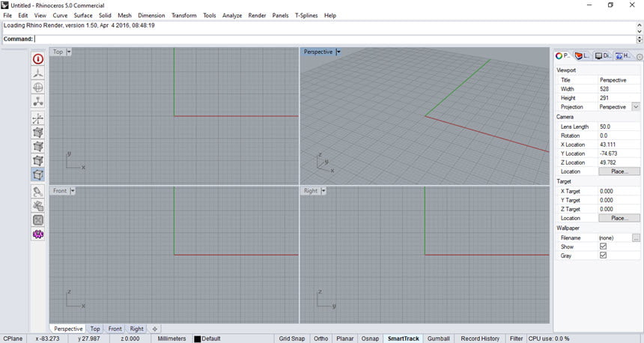Add a new viewport tab with star icon

(155, 329)
